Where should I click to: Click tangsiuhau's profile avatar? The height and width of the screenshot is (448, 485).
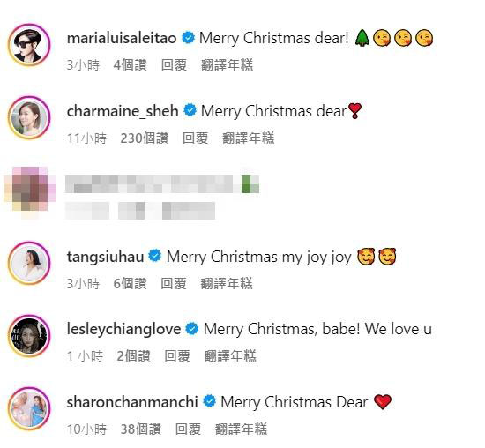tap(29, 264)
